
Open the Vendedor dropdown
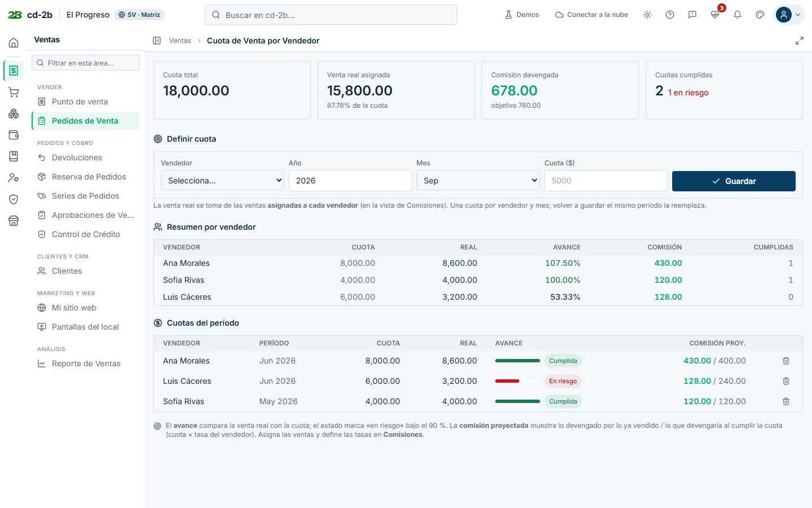pyautogui.click(x=222, y=181)
